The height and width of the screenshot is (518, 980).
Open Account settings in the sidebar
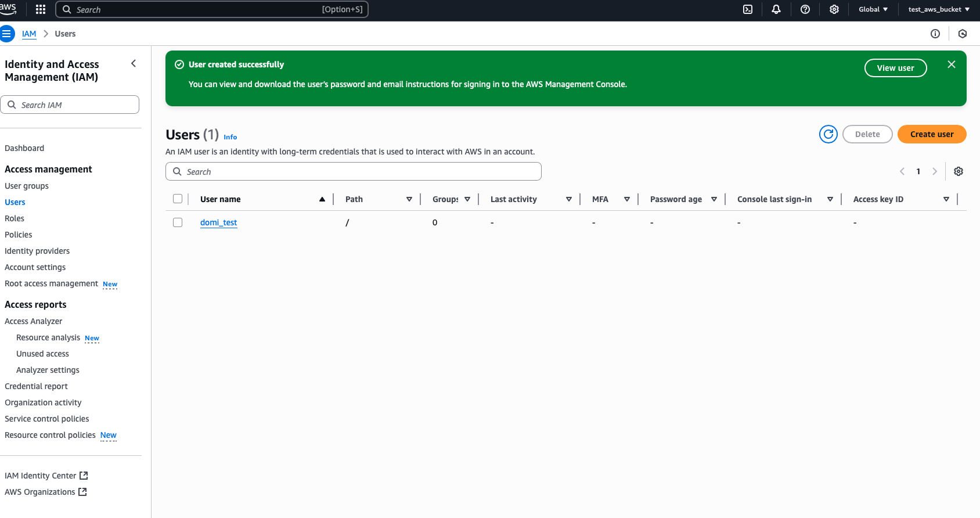(x=35, y=267)
